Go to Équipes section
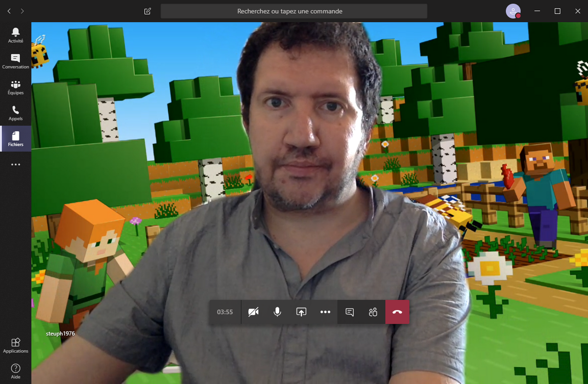This screenshot has height=384, width=588. pos(16,87)
